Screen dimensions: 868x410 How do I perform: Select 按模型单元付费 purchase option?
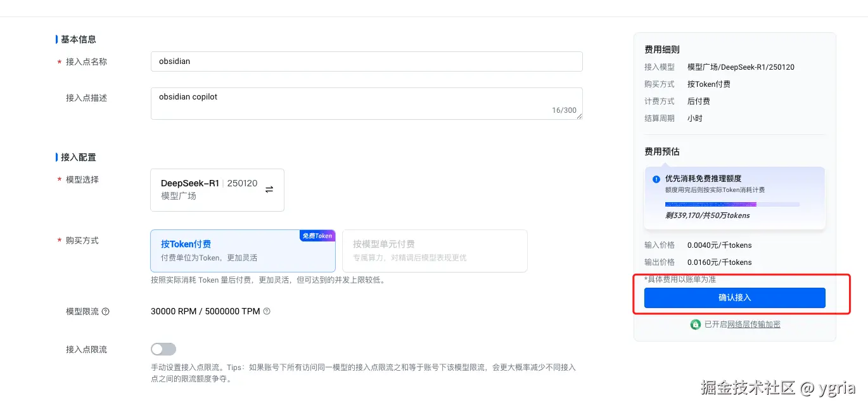point(435,251)
